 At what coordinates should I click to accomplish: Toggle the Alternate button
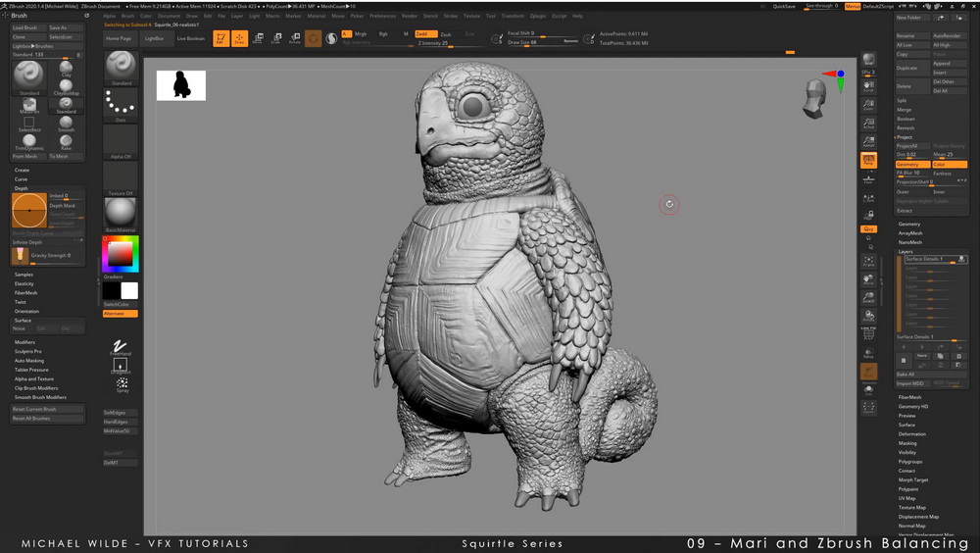120,314
